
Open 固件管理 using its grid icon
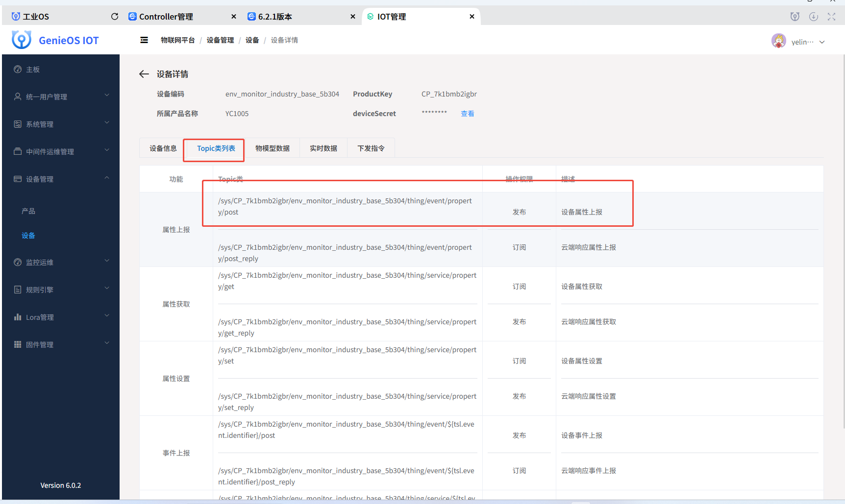[18, 344]
